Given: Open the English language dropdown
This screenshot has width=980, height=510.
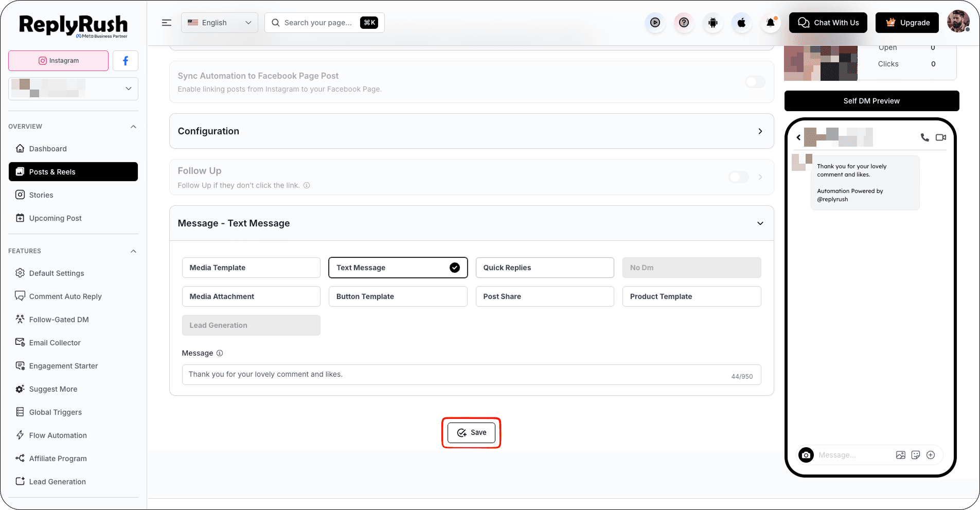Looking at the screenshot, I should point(220,23).
